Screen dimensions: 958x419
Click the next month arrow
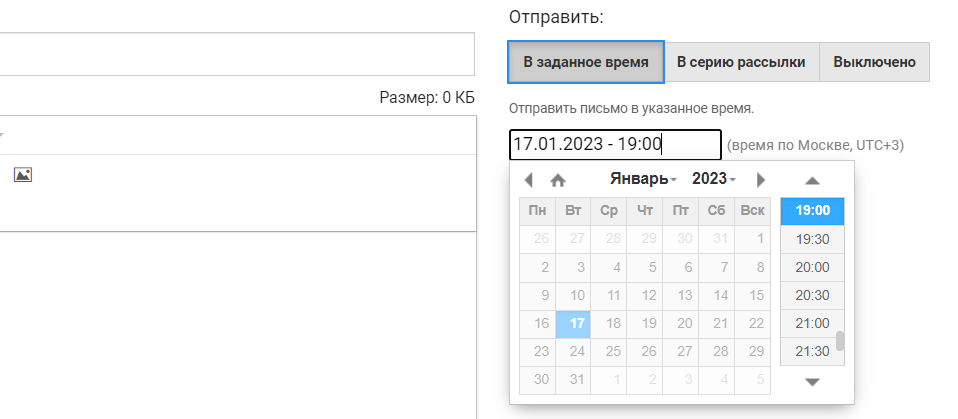click(x=761, y=180)
